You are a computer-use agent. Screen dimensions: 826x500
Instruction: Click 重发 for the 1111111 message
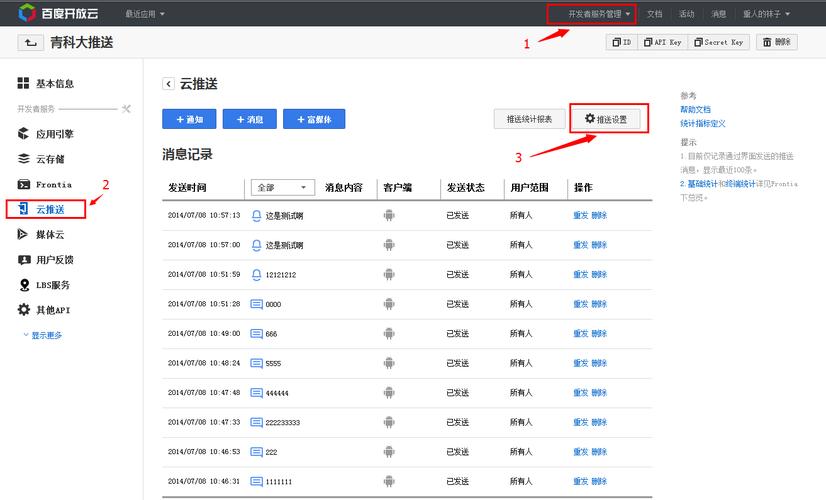[581, 481]
